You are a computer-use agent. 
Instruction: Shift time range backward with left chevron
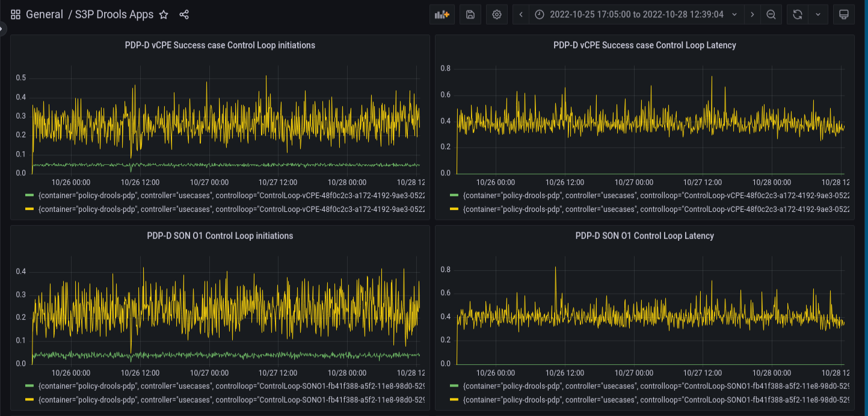pyautogui.click(x=521, y=14)
